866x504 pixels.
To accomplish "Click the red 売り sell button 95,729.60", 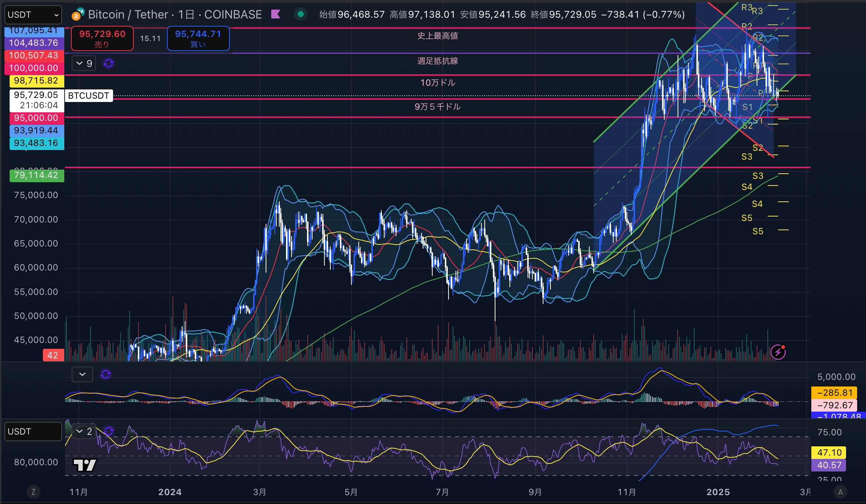I will click(102, 38).
